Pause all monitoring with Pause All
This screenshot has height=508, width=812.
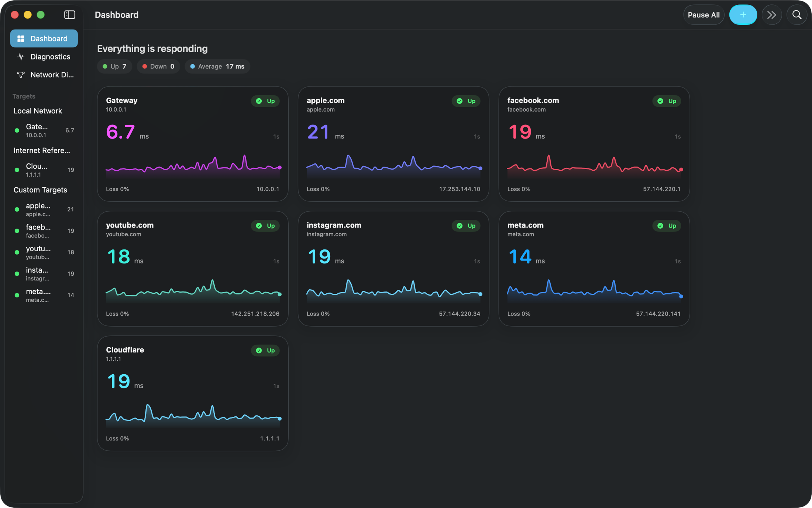tap(703, 15)
